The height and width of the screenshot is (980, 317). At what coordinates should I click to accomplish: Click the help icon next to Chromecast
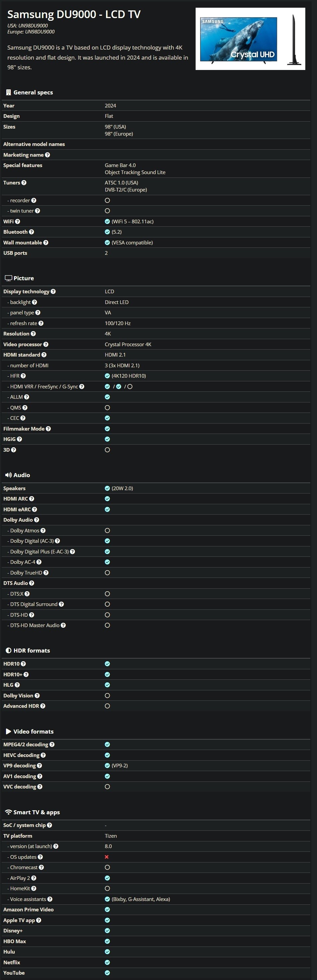click(x=41, y=868)
